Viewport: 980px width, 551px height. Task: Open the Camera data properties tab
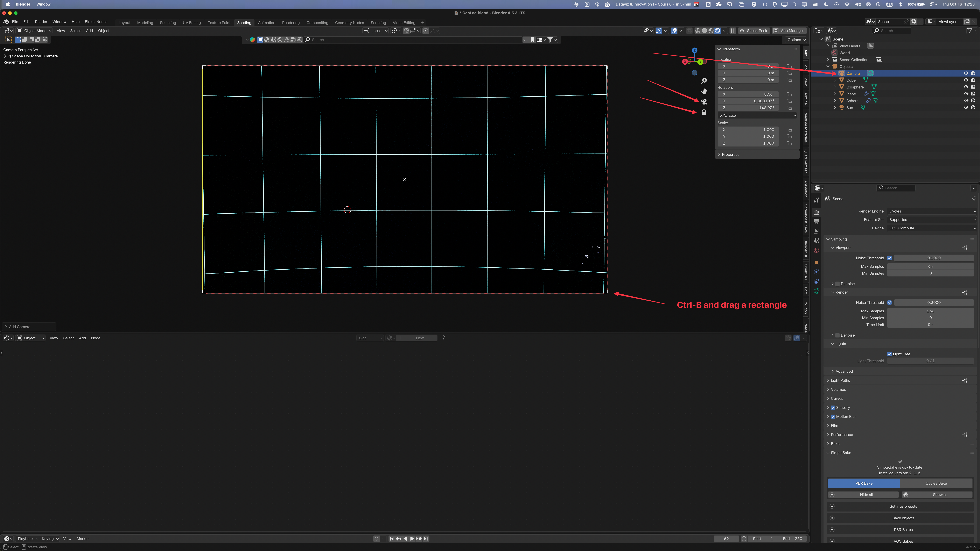tap(816, 291)
